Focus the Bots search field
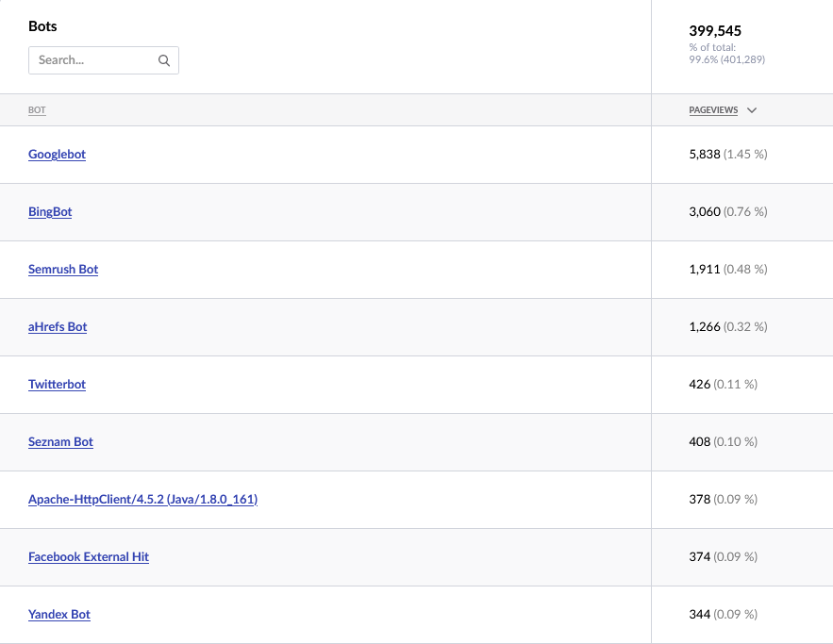833x644 pixels. (104, 60)
